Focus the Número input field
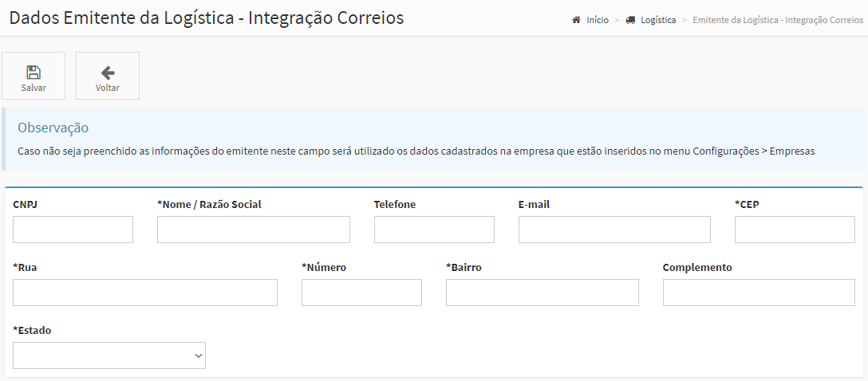Image resolution: width=868 pixels, height=381 pixels. [361, 293]
